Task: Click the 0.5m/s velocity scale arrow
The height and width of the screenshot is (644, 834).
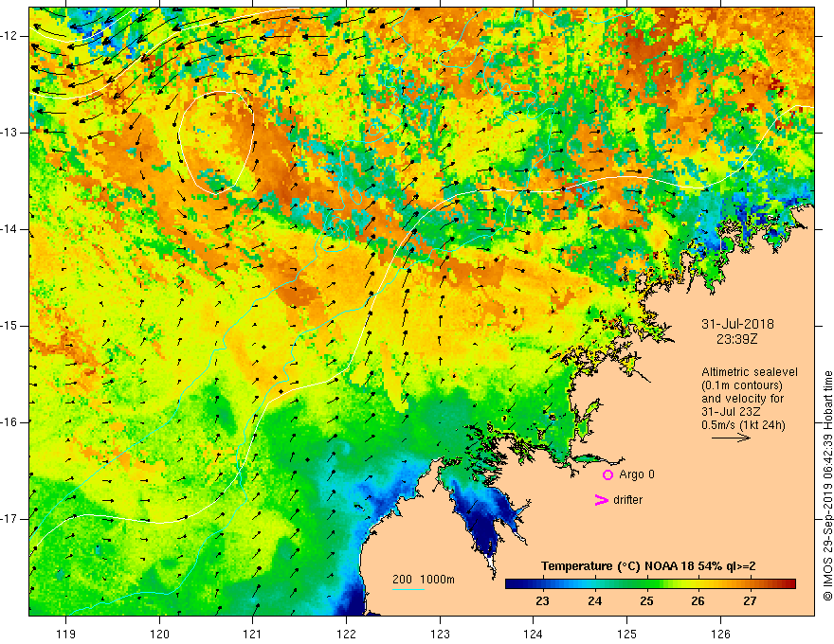Action: [731, 438]
